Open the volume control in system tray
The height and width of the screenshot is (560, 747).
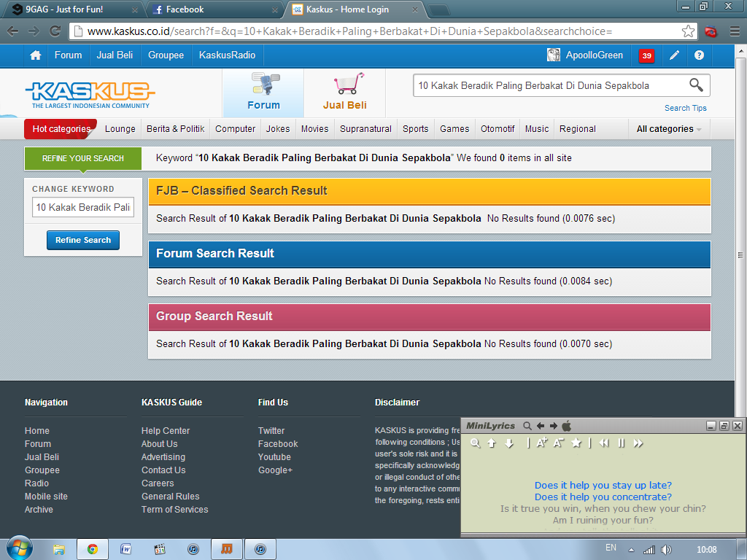pyautogui.click(x=666, y=550)
